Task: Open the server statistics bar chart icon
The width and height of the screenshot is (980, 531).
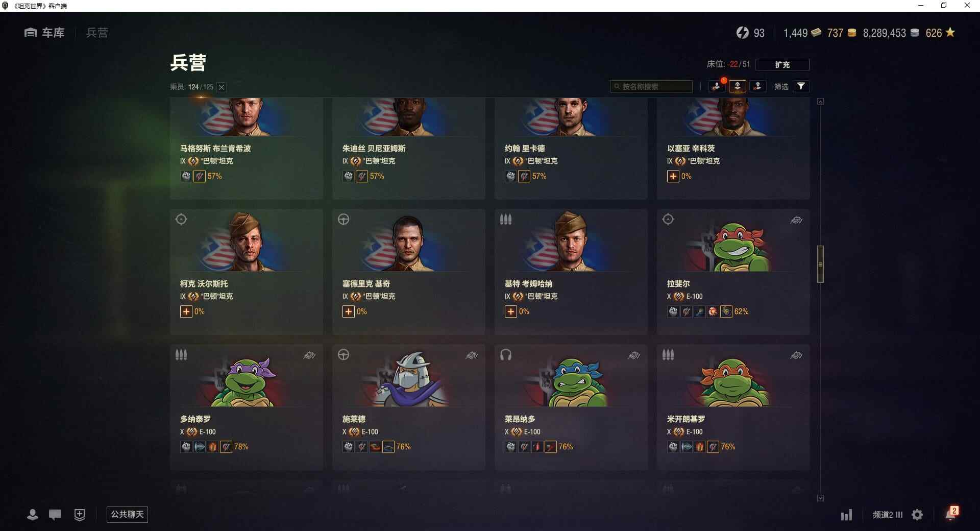Action: click(x=846, y=515)
